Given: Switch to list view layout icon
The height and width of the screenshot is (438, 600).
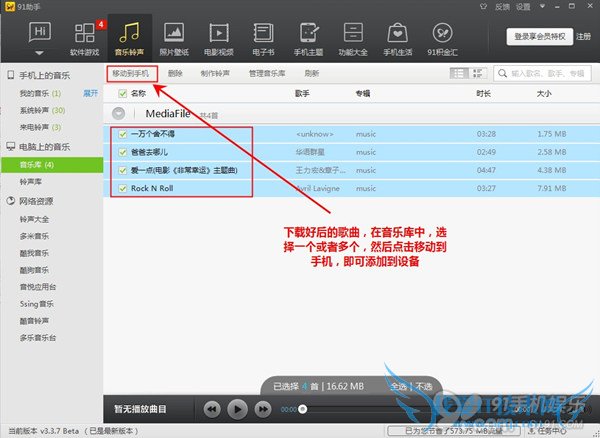Looking at the screenshot, I should 459,73.
